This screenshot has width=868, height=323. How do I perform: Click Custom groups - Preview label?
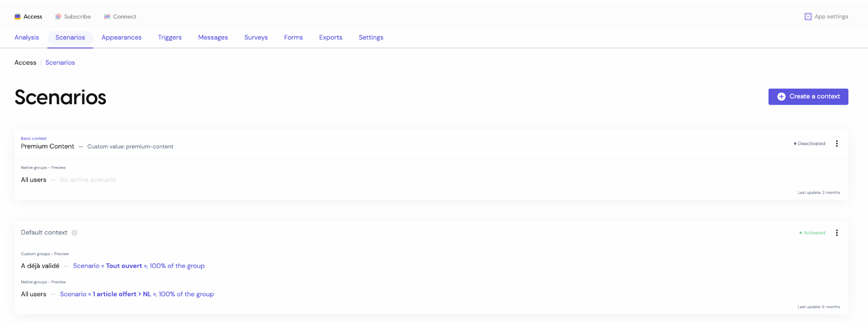[x=45, y=254]
